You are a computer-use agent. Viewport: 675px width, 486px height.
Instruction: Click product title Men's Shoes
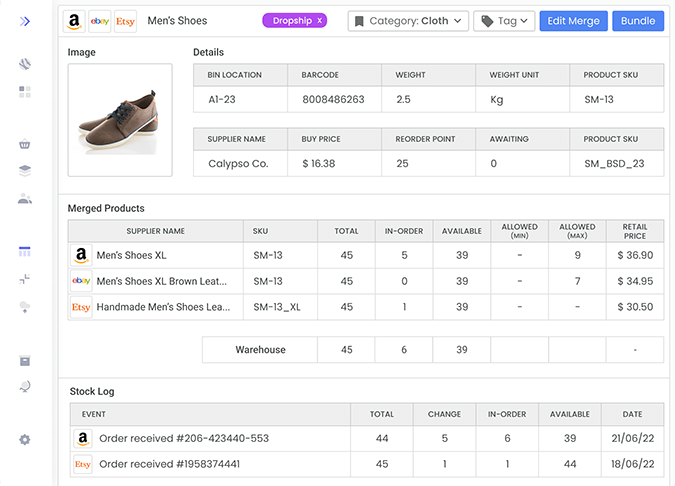[177, 21]
